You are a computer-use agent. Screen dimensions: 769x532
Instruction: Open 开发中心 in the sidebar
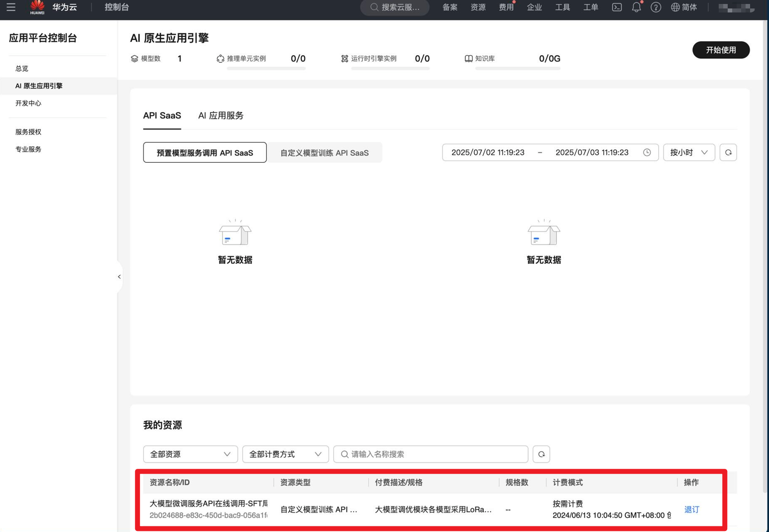coord(28,104)
